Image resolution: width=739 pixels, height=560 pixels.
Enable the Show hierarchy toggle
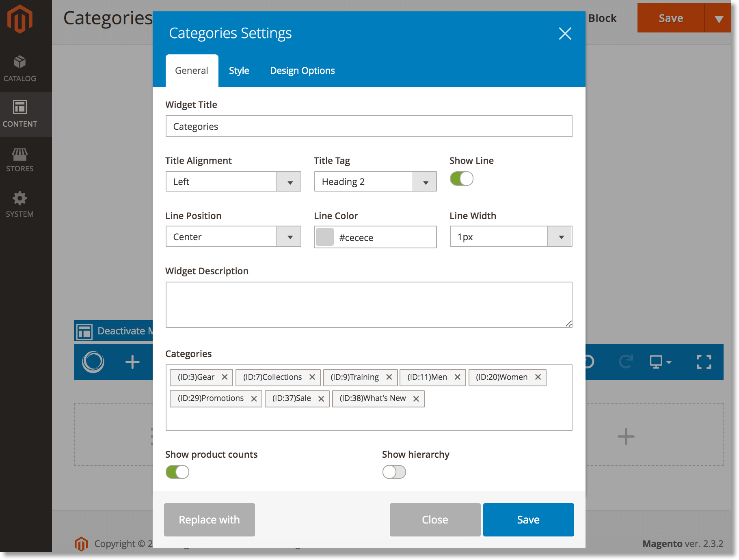click(393, 472)
